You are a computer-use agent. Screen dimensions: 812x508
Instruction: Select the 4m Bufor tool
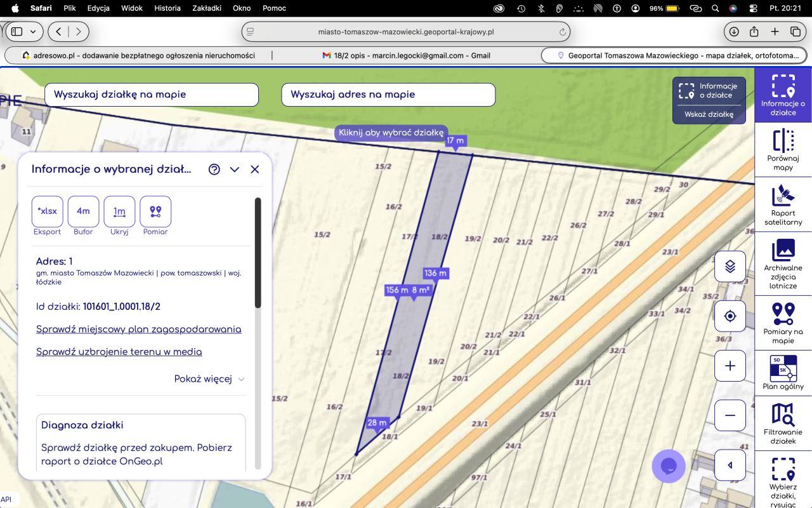(83, 211)
